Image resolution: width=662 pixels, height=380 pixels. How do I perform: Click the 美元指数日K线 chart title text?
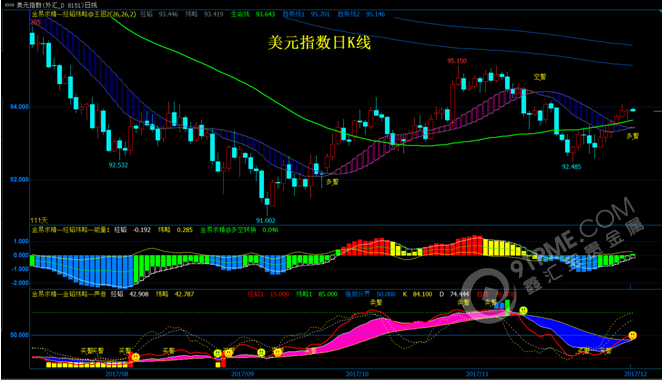click(319, 43)
